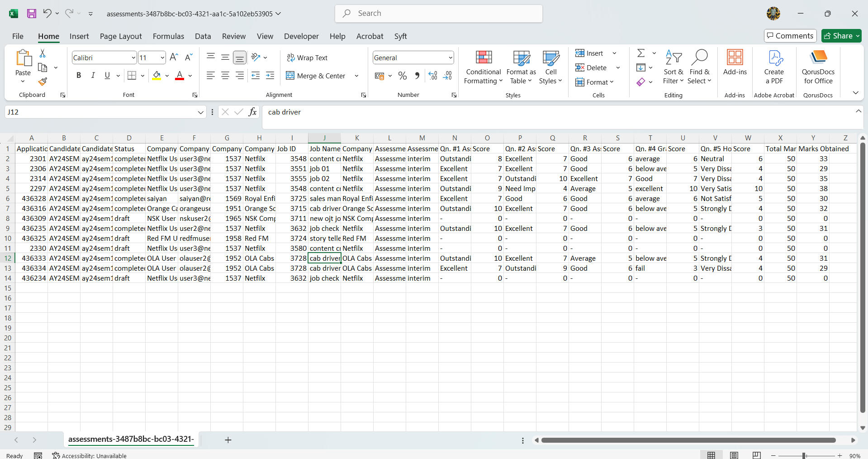Click the Insert Function fx icon
868x459 pixels.
point(252,112)
